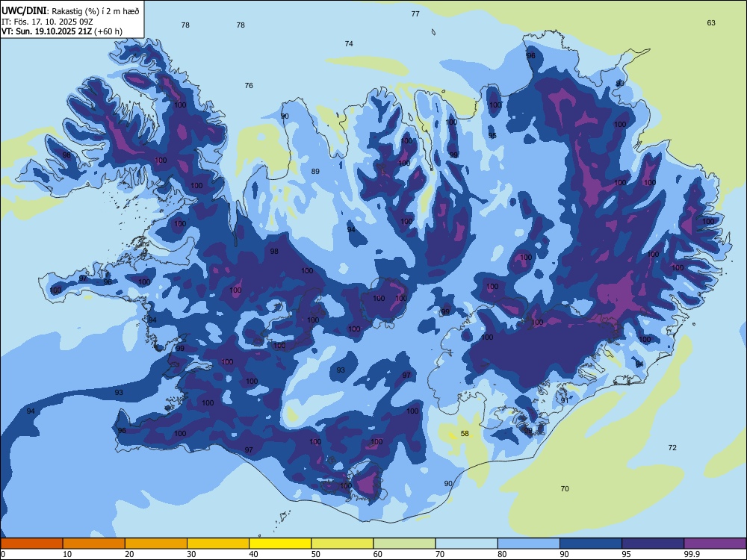Select the 'IT: Fös. 17. 10. 2025 09Z' line
Image resolution: width=747 pixels, height=560 pixels.
pyautogui.click(x=47, y=22)
